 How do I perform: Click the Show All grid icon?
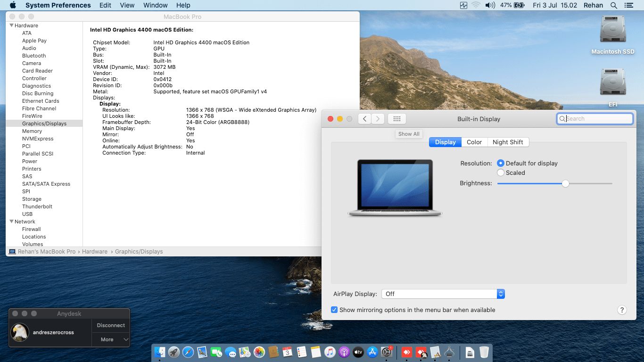coord(396,119)
